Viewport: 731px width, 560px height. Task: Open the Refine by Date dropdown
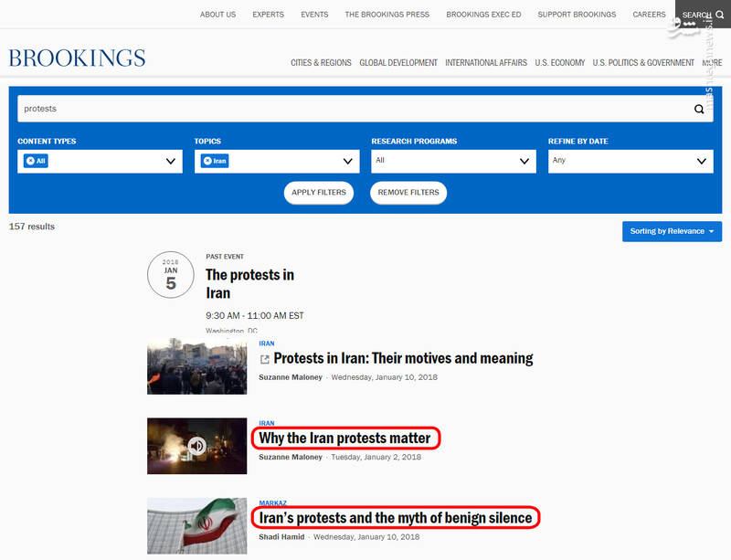(x=630, y=162)
